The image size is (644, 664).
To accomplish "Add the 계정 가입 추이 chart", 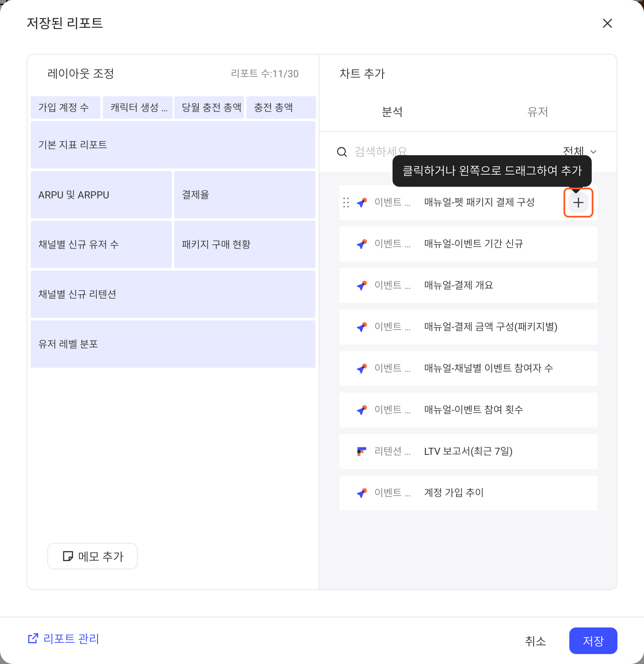I will click(x=468, y=493).
